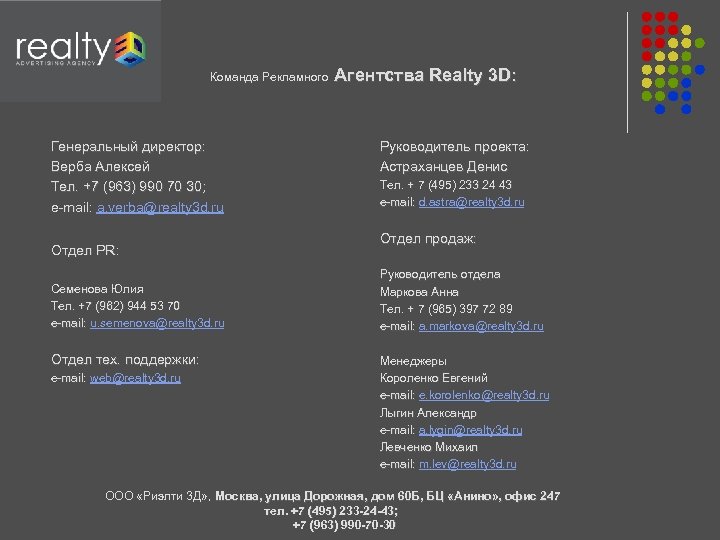Click phone 'Тел. + 7 (495) 233 24 43'
This screenshot has height=540, width=720.
coord(445,185)
